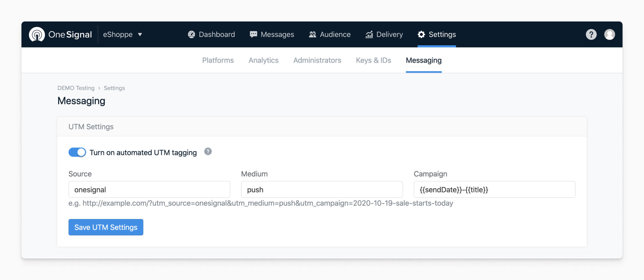Image resolution: width=644 pixels, height=280 pixels.
Task: Select Settings in top navigation
Action: click(437, 34)
